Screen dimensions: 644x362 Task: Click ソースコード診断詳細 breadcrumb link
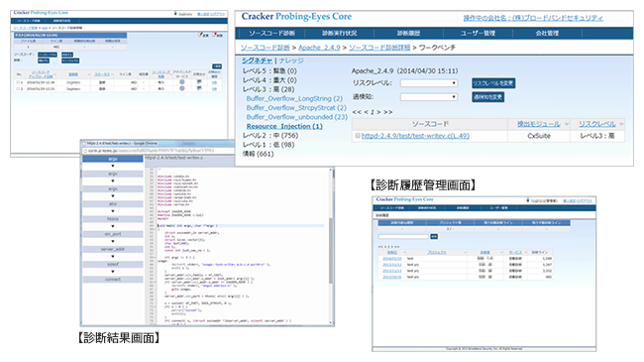(379, 48)
